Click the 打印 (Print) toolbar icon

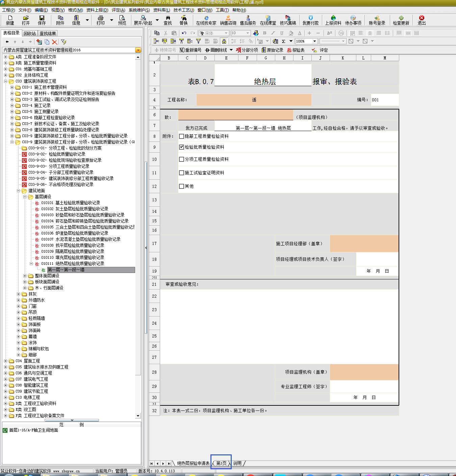pos(100,20)
